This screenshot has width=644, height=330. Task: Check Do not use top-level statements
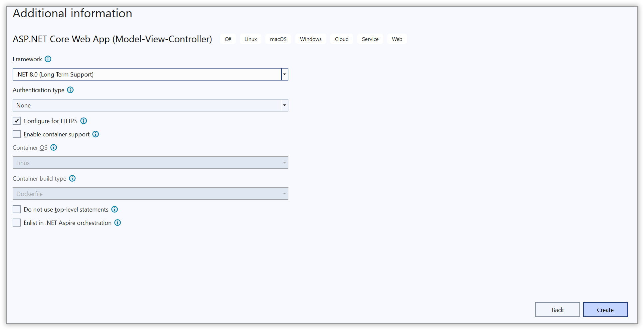point(17,209)
